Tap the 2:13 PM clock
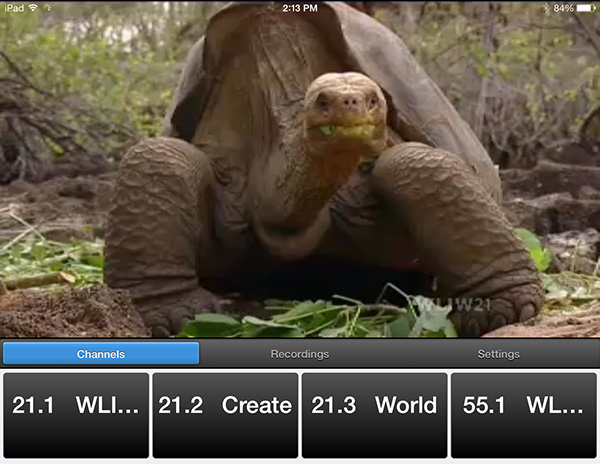This screenshot has width=600, height=464. [x=299, y=7]
